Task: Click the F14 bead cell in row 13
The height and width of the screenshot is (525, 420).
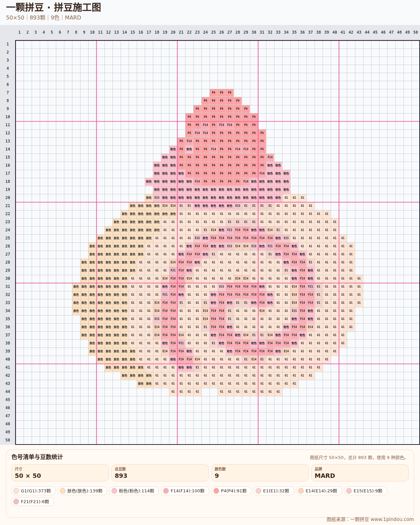Action: (189, 141)
